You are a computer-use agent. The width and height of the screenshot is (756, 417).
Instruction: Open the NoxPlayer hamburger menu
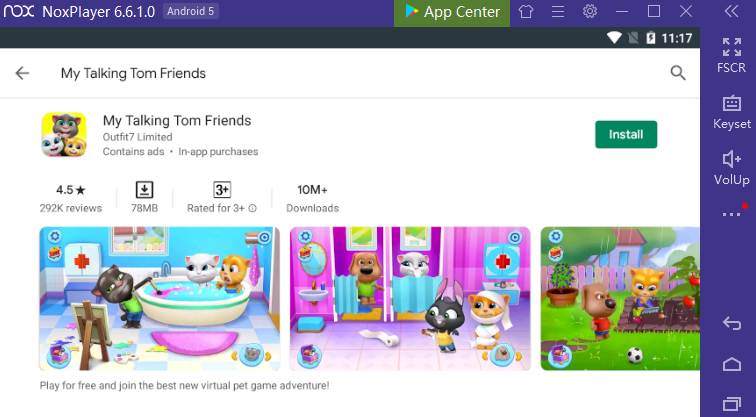[558, 12]
